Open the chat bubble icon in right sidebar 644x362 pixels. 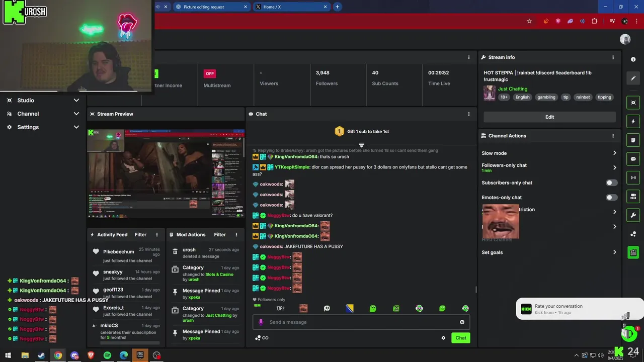(633, 159)
